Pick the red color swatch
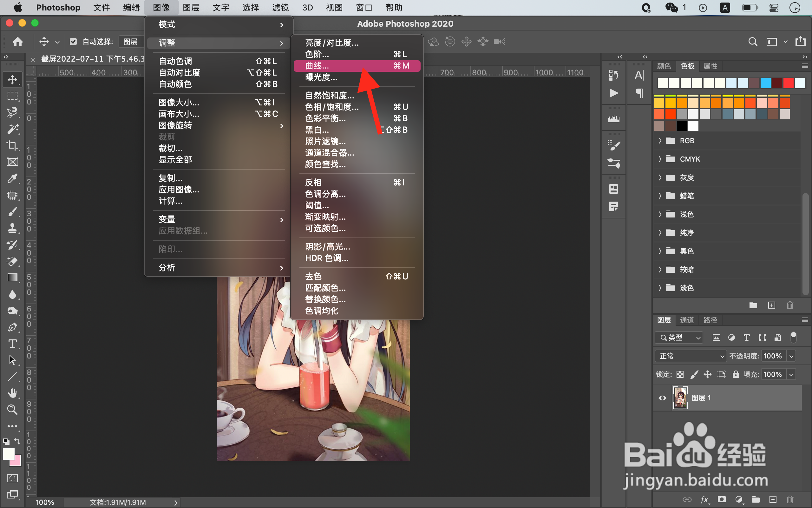Screen dimensions: 812x508 [x=789, y=83]
